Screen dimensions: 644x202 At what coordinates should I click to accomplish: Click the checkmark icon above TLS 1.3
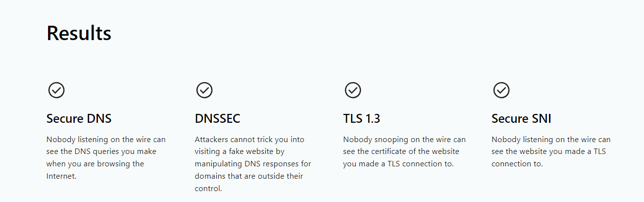coord(353,90)
